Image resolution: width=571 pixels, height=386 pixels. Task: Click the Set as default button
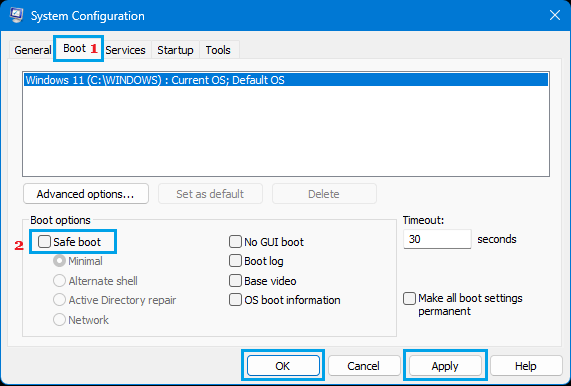click(210, 194)
